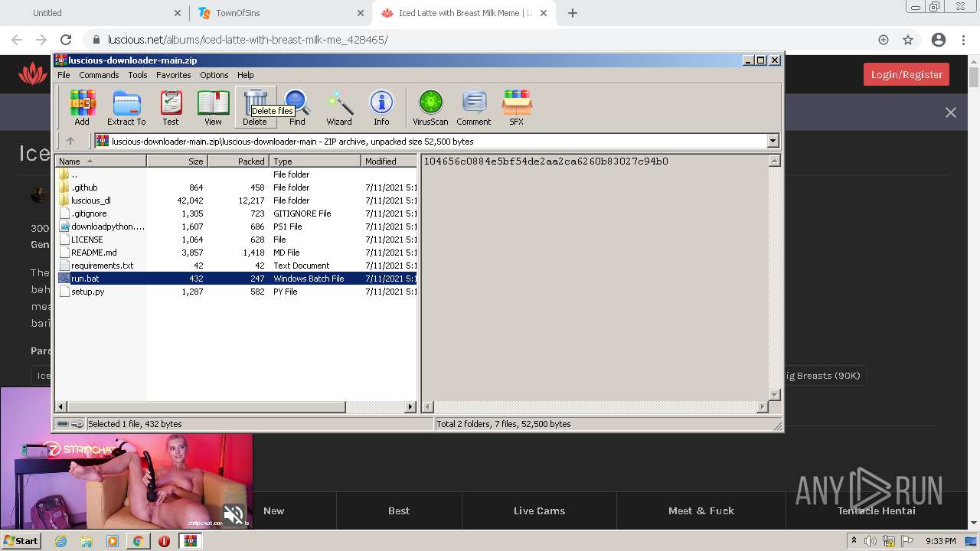Screen dimensions: 980x551
Task: Select the requirements.txt file
Action: click(x=236, y=266)
